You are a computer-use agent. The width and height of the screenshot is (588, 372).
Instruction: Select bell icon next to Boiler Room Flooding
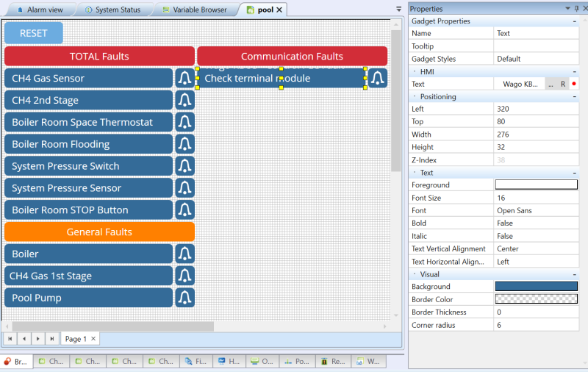click(x=185, y=144)
